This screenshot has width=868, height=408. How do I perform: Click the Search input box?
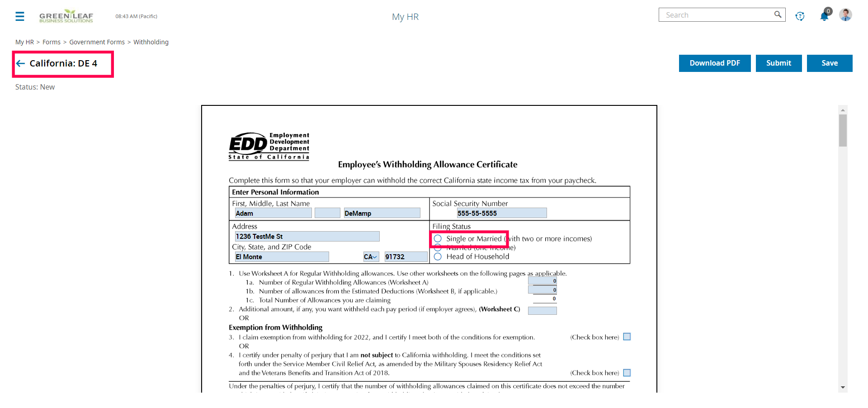point(722,15)
